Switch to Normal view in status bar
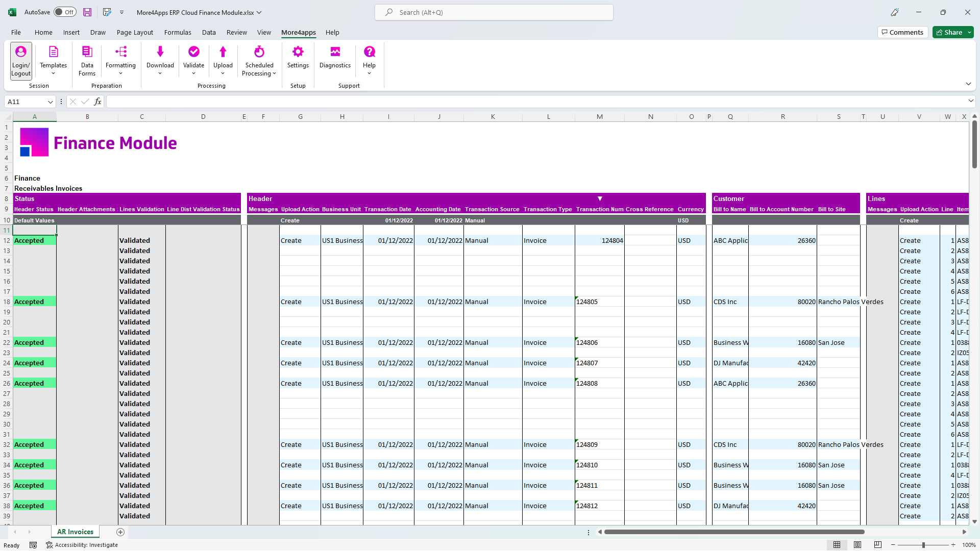Screen dimensions: 980x551 (x=837, y=545)
